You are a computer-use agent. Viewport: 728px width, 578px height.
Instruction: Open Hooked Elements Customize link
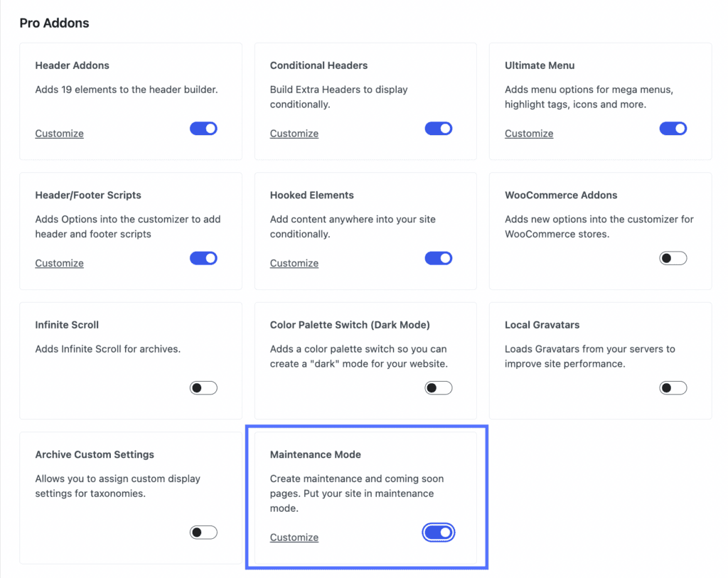pos(294,263)
